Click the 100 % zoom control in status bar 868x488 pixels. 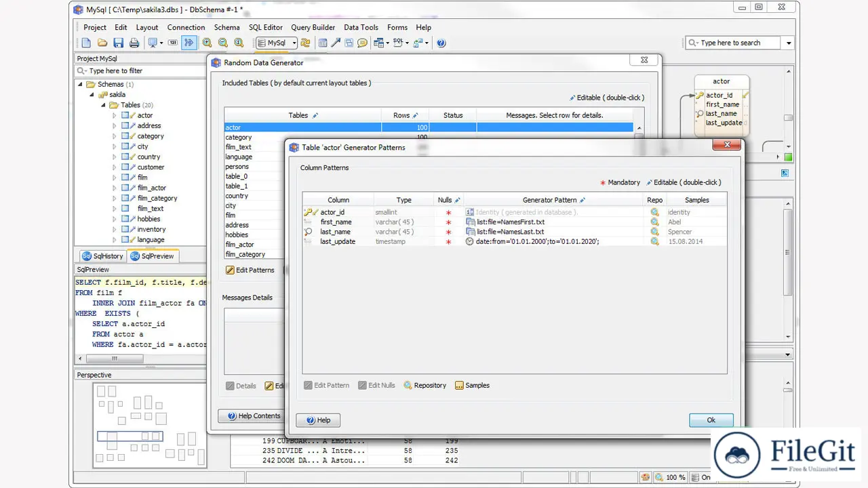point(671,477)
